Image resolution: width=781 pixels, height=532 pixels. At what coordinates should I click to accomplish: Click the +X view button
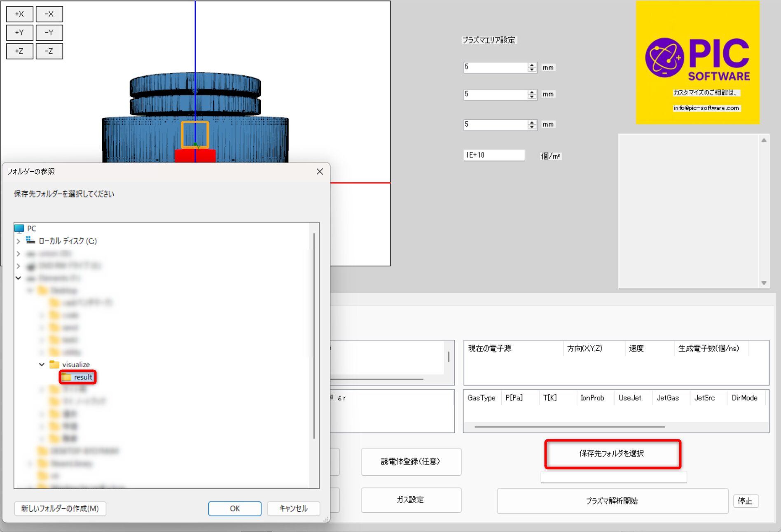pyautogui.click(x=19, y=14)
